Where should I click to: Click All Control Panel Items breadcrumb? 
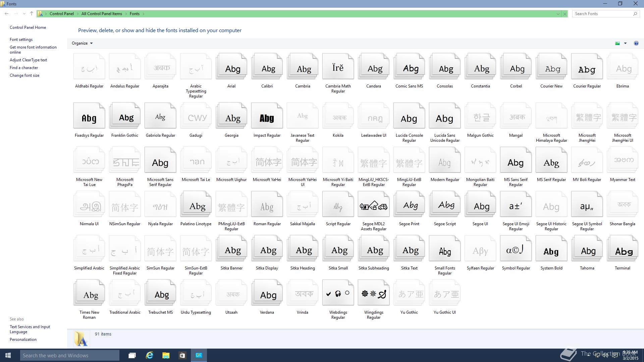pyautogui.click(x=102, y=14)
